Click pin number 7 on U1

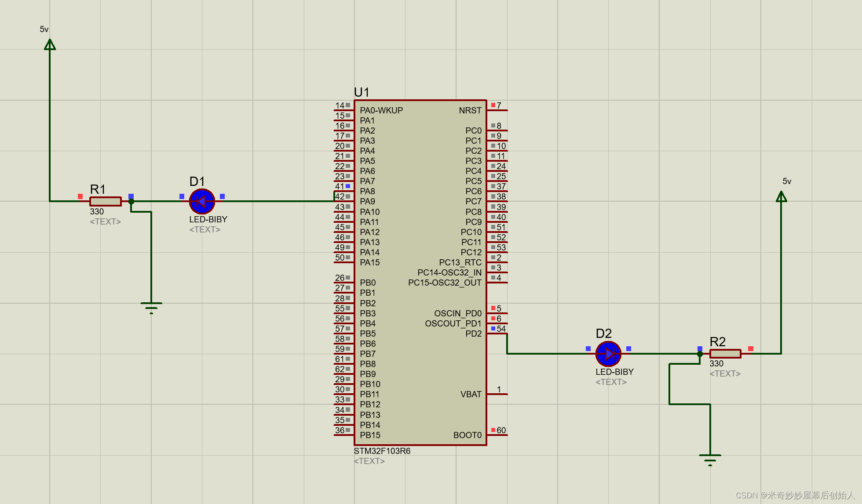coord(499,105)
